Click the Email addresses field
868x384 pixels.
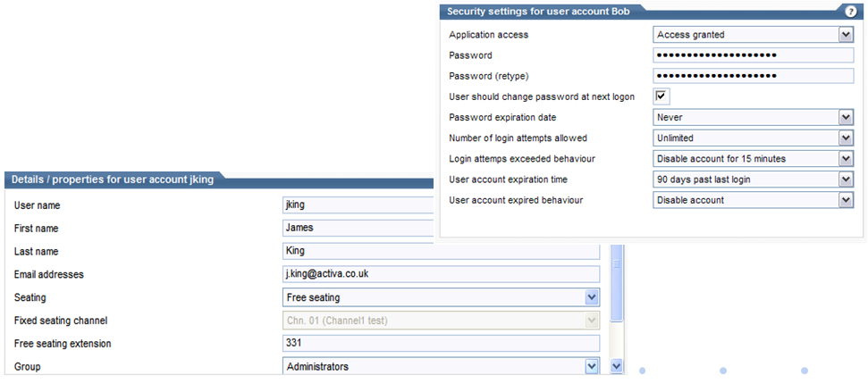pos(442,274)
